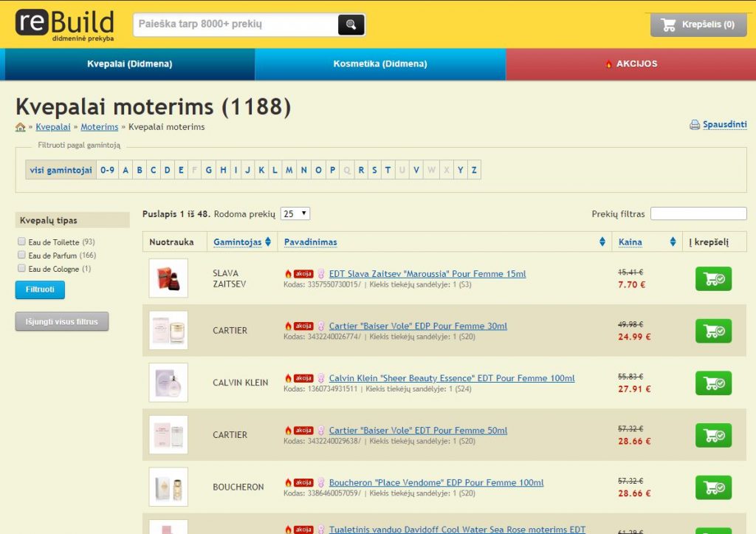Open the items-per-page dropdown showing 25

295,213
